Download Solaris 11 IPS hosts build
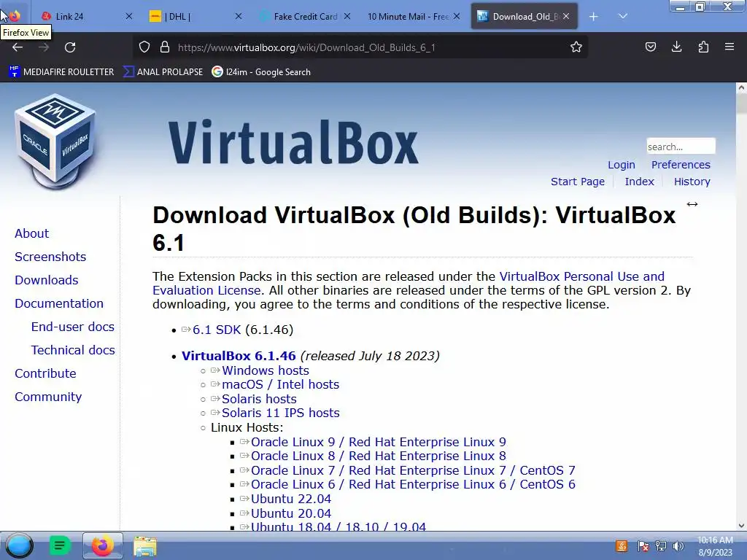Viewport: 747px width, 560px height. [x=281, y=413]
